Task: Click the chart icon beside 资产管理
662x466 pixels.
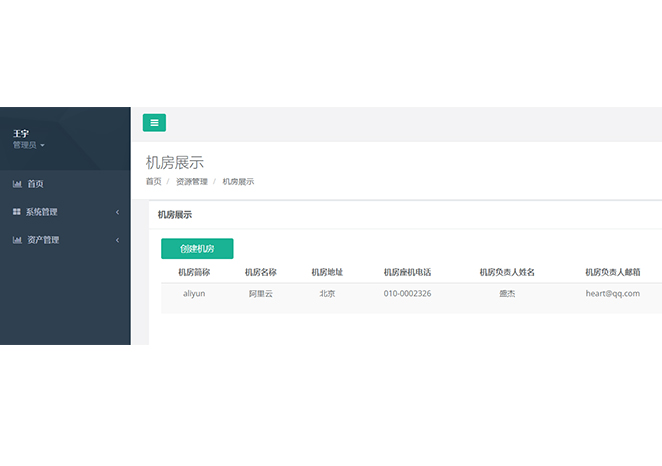Action: coord(17,240)
